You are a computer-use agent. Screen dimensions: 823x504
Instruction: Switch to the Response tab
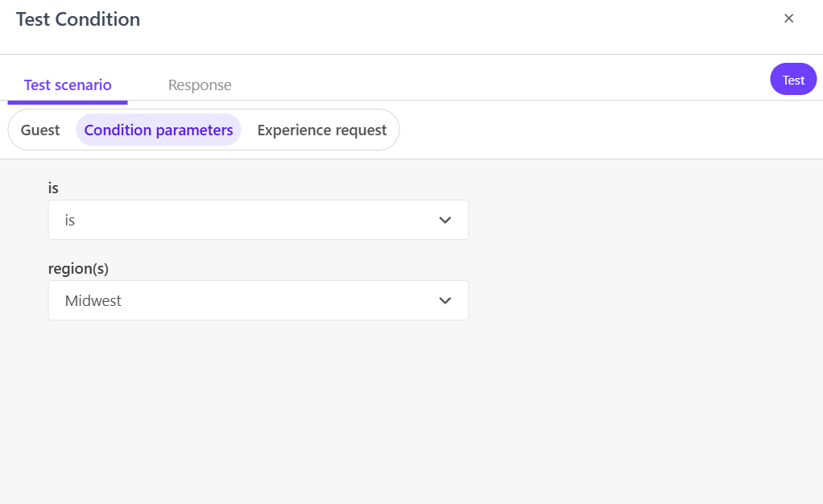coord(199,84)
